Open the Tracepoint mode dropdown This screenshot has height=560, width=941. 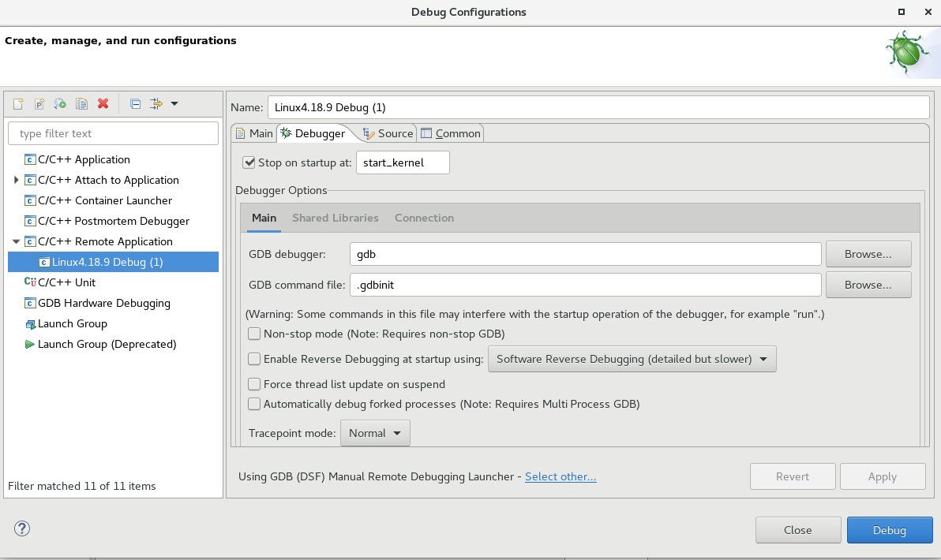375,432
